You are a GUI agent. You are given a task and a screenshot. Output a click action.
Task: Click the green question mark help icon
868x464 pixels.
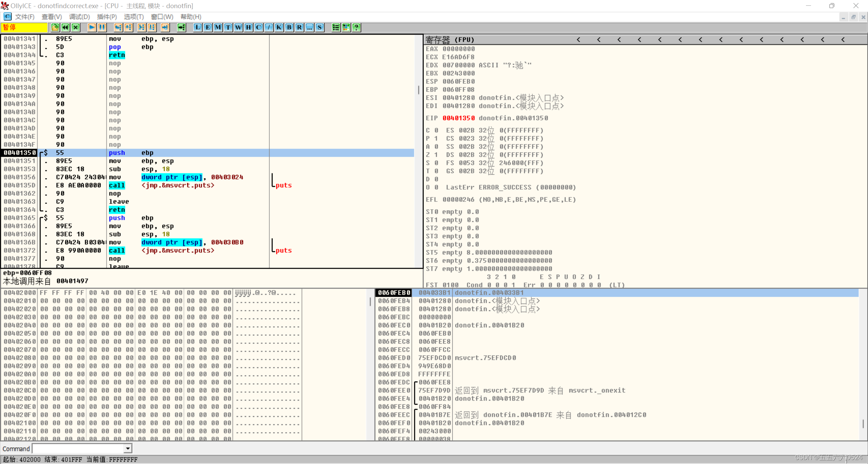pos(356,27)
